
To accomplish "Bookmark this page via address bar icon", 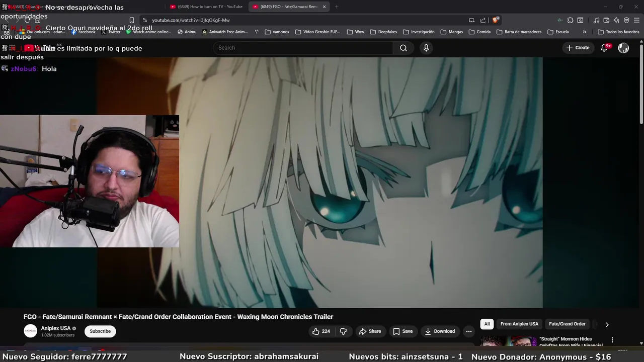I will [132, 20].
